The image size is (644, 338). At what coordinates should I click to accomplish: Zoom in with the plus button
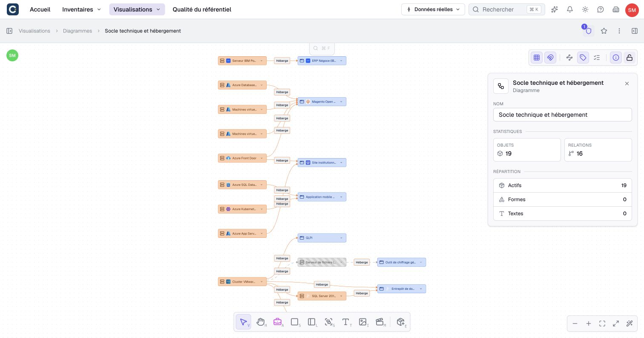click(x=589, y=324)
